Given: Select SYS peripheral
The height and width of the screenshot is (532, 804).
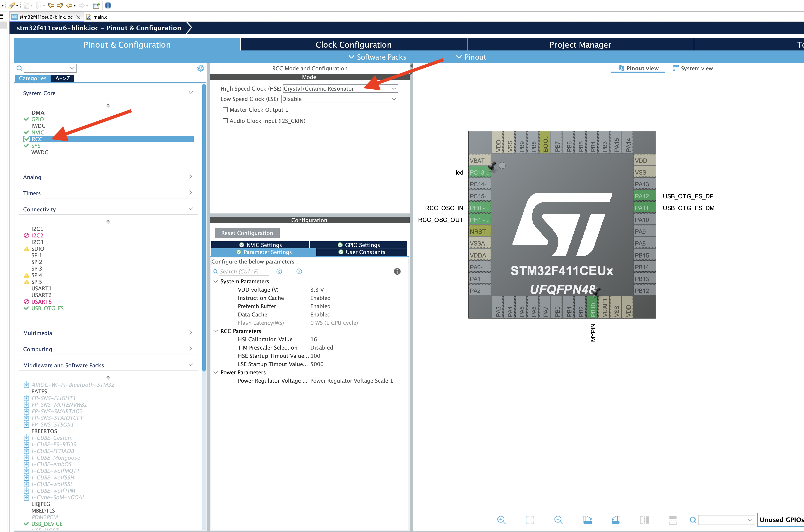Looking at the screenshot, I should coord(36,146).
